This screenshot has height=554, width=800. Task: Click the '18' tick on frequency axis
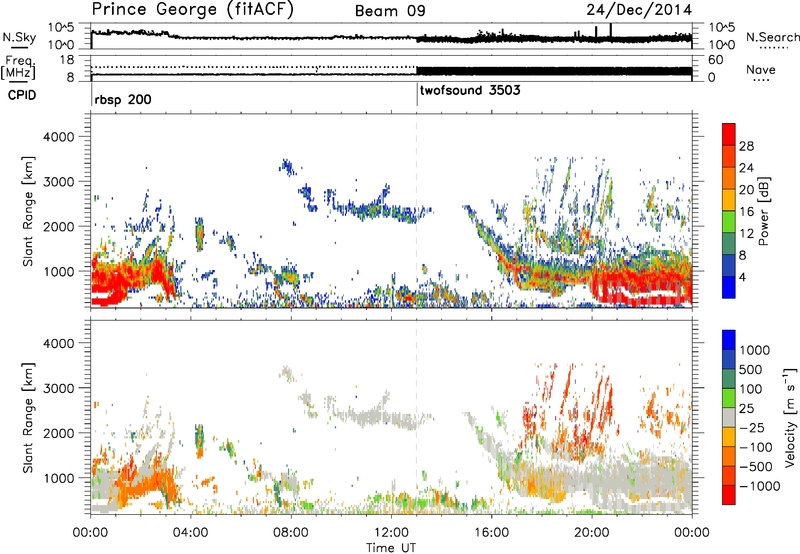coord(67,59)
